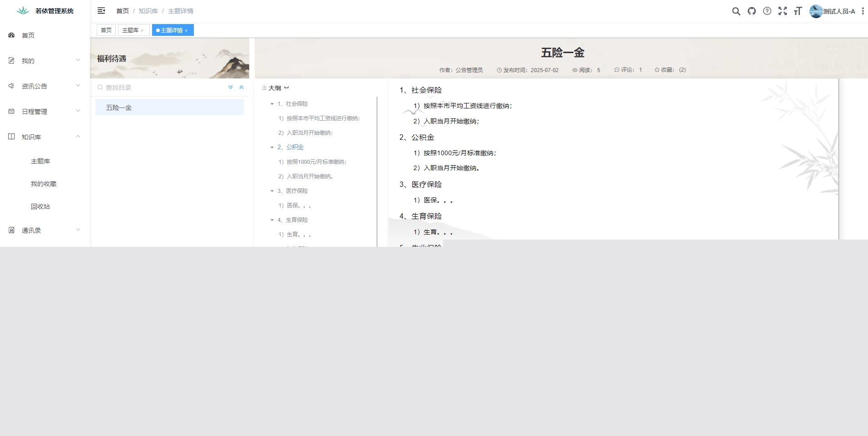Click the 通讯录 contacts icon
Screen dimensions: 868x436
(x=11, y=230)
